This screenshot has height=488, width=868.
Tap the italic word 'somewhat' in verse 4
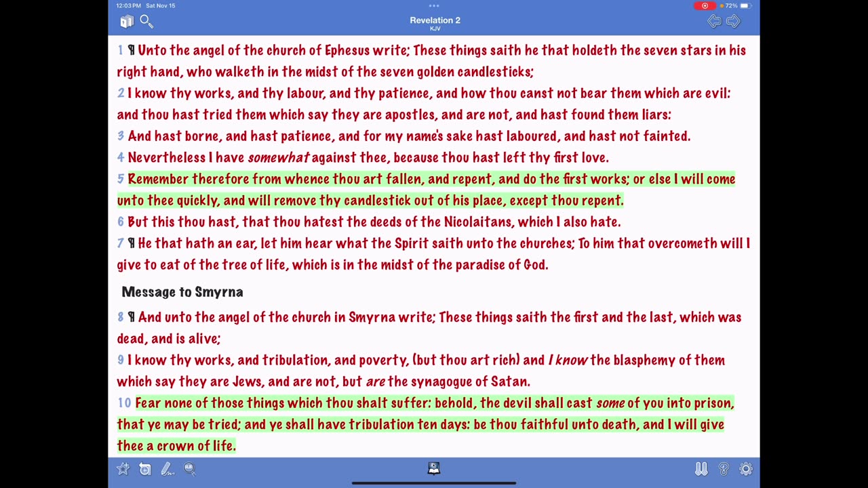tap(279, 158)
